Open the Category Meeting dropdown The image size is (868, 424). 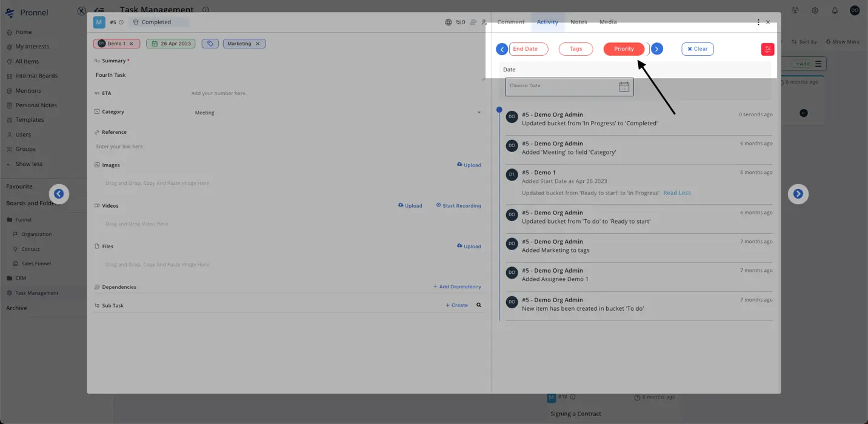tap(338, 113)
